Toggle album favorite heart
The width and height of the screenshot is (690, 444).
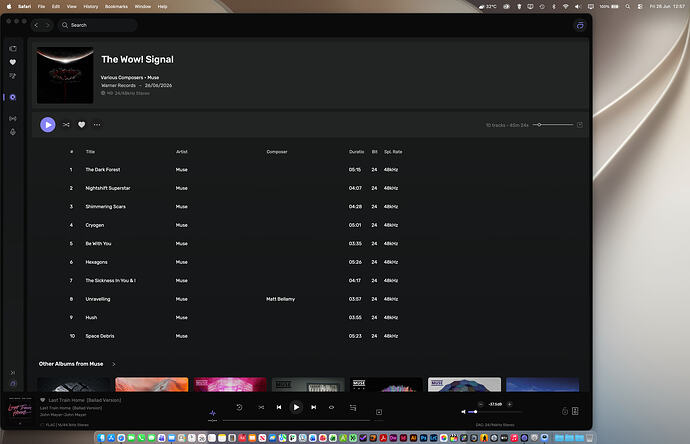coord(81,125)
